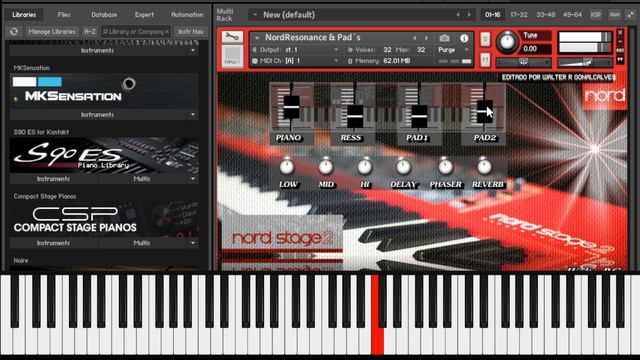Click the NKI instrument thumbnail icon
The height and width of the screenshot is (360, 640).
coord(232,56)
